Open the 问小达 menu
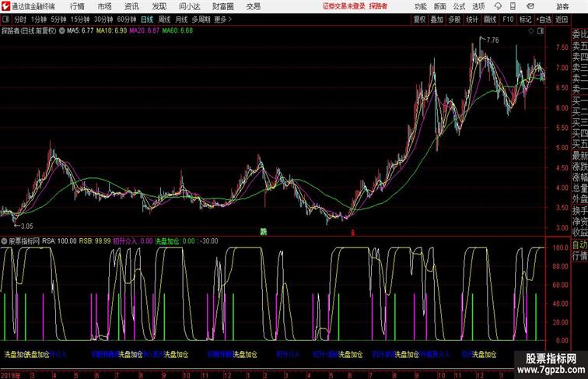The width and height of the screenshot is (588, 379). (190, 6)
